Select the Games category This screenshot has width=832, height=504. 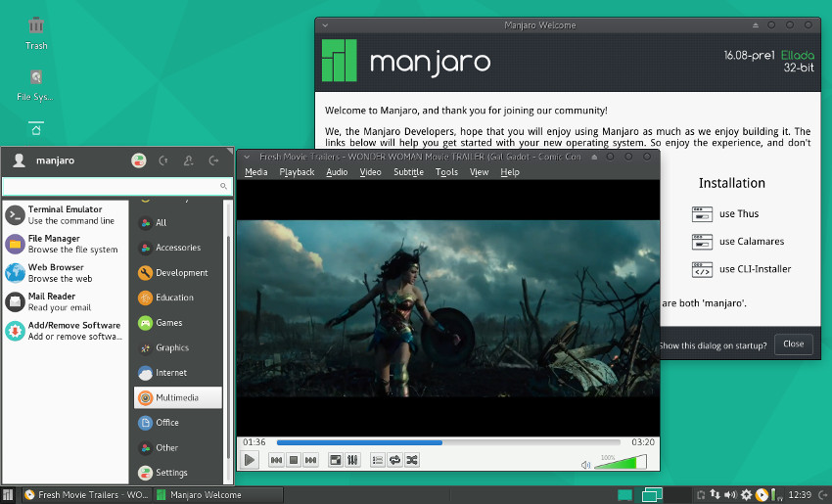tap(178, 323)
